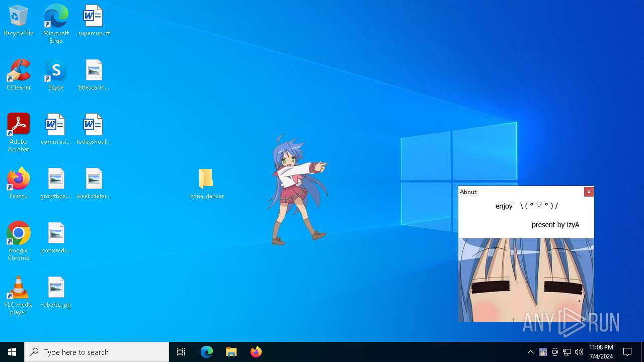
Task: Click the taskbar search box
Action: [x=97, y=352]
